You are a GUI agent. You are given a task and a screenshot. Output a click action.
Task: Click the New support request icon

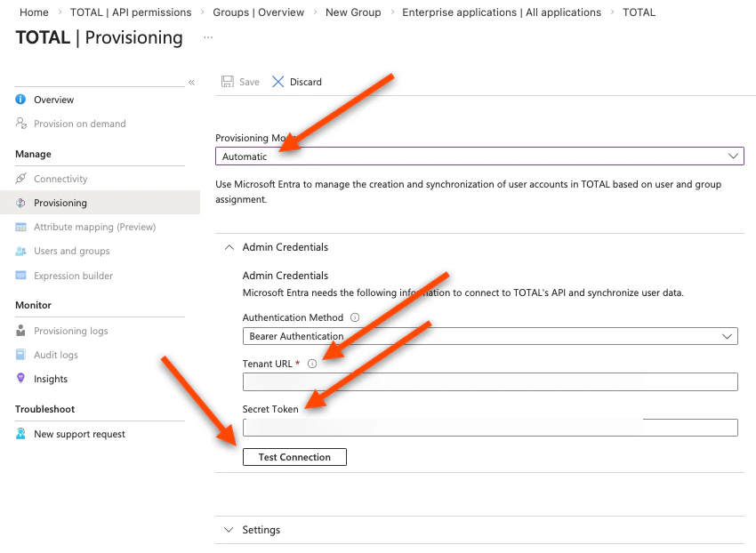(x=20, y=434)
